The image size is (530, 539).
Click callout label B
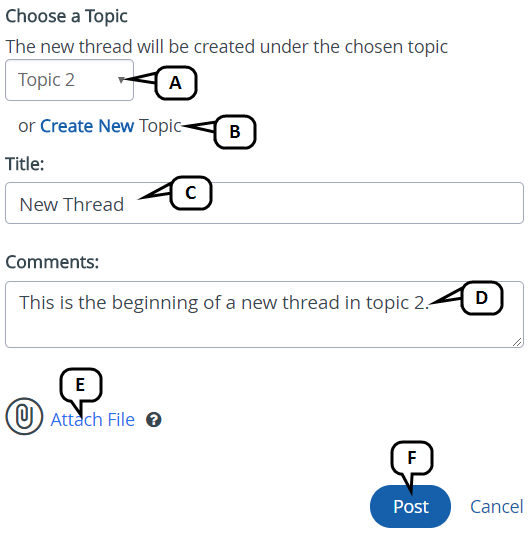click(x=235, y=132)
